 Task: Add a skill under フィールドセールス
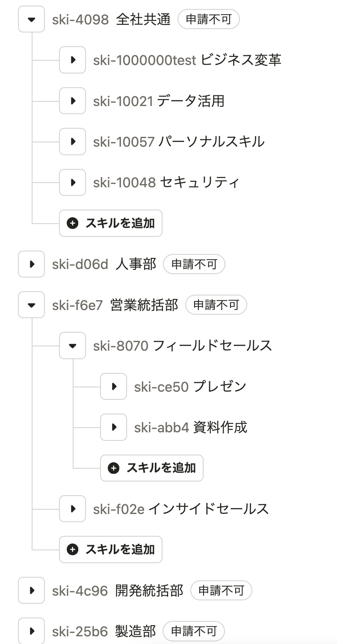(x=152, y=468)
